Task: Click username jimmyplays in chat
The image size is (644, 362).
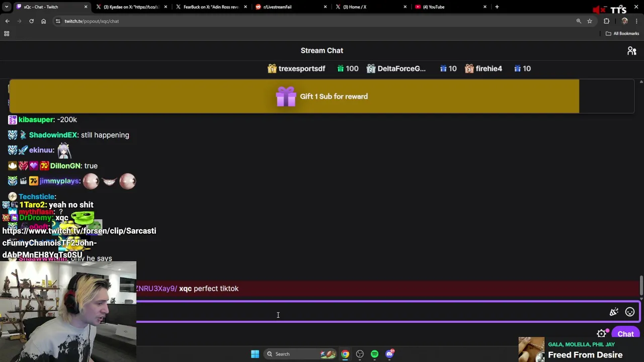Action: (60, 181)
